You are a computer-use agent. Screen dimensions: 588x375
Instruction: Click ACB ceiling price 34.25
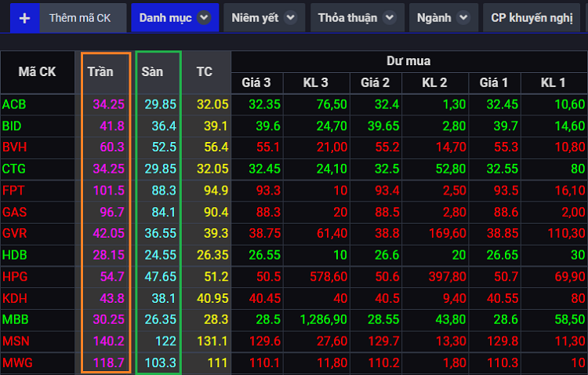[x=108, y=104]
